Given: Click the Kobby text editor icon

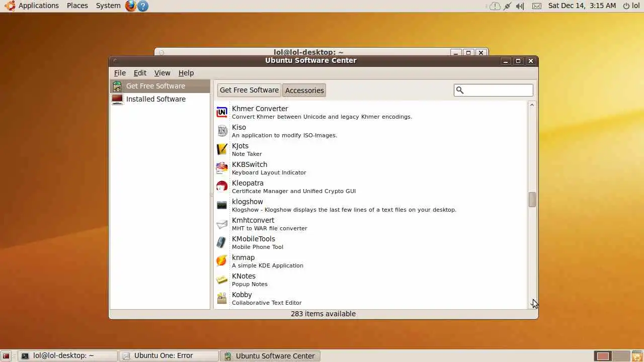Looking at the screenshot, I should (222, 298).
